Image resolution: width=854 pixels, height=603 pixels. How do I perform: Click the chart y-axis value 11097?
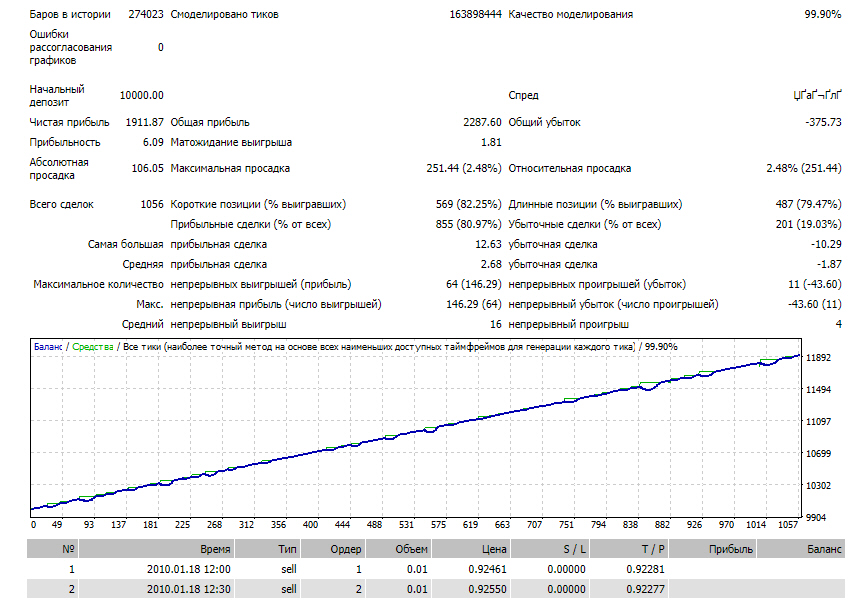818,422
